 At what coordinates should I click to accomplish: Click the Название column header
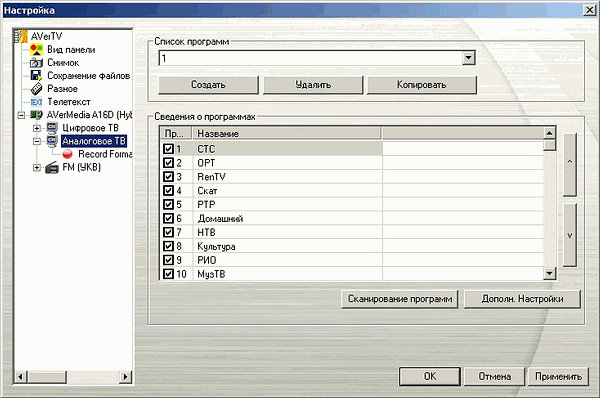286,133
